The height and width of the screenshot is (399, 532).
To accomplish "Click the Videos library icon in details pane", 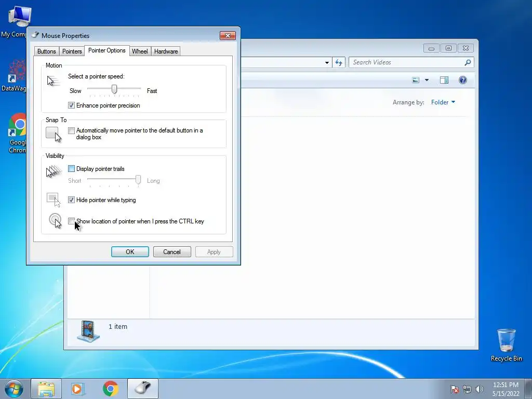I will 88,331.
